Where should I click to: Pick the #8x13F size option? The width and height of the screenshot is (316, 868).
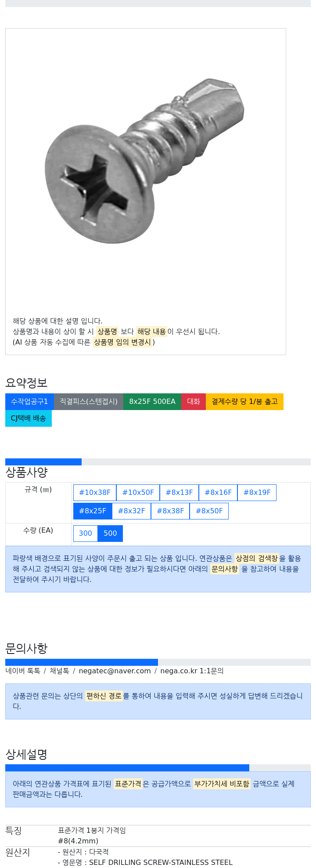click(x=179, y=493)
